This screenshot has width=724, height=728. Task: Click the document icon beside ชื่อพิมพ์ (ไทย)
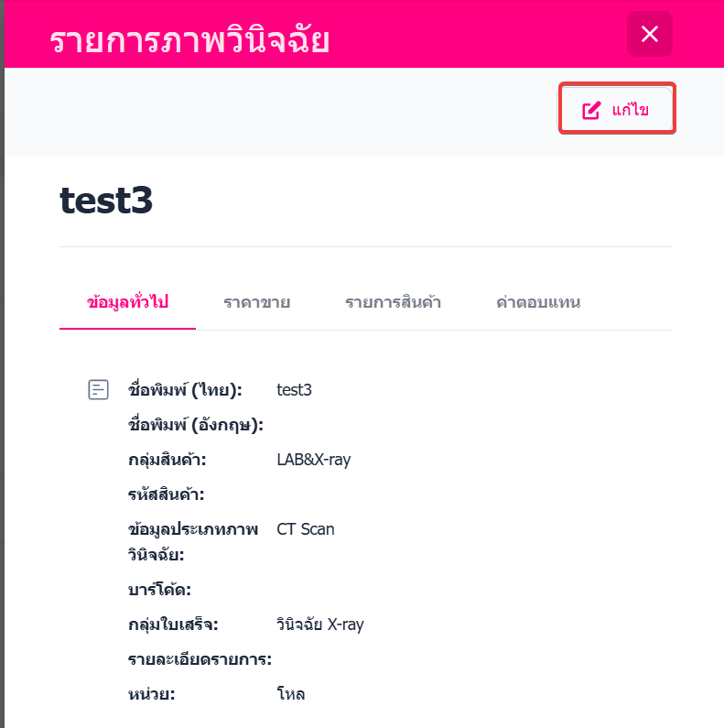coord(98,390)
